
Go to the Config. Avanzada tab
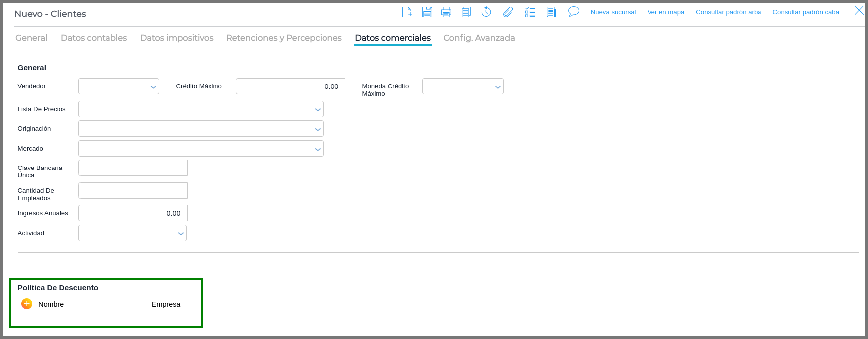point(479,38)
